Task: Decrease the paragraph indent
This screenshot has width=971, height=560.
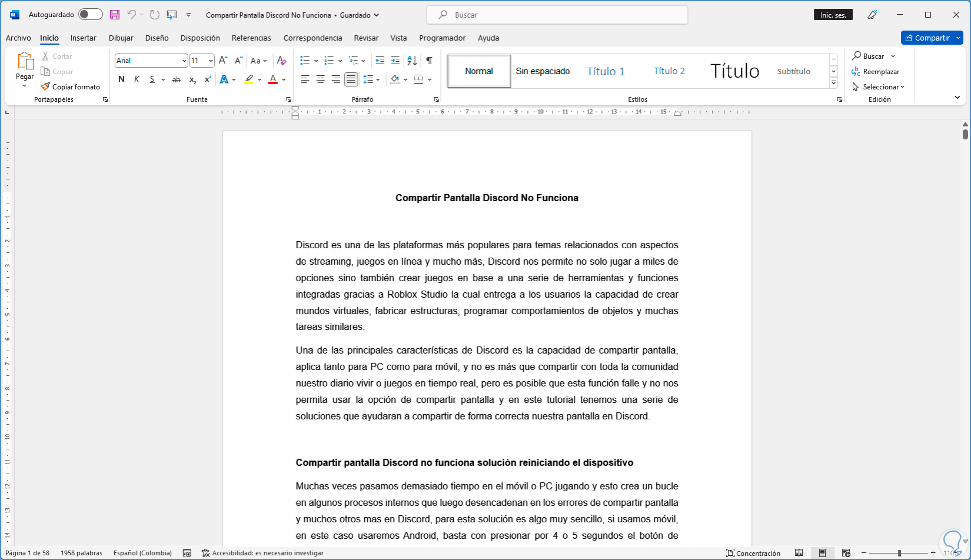Action: [380, 61]
